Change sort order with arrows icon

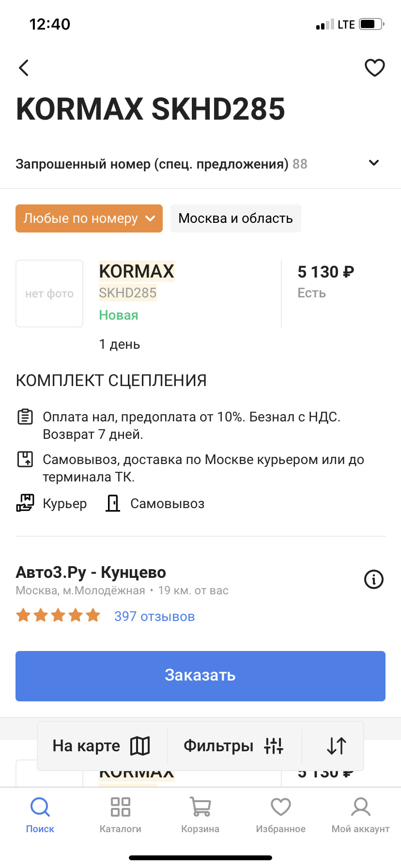[335, 745]
